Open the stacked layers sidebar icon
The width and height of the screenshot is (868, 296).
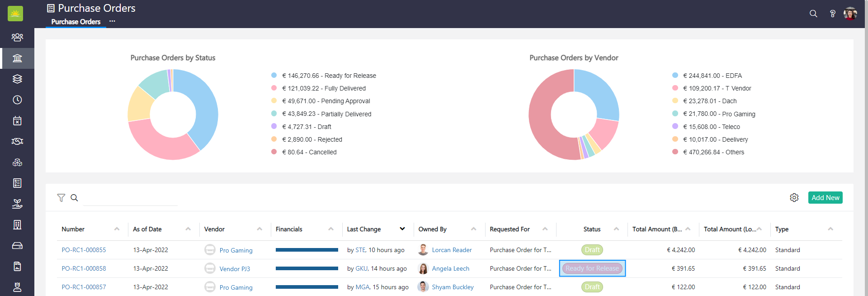click(17, 79)
